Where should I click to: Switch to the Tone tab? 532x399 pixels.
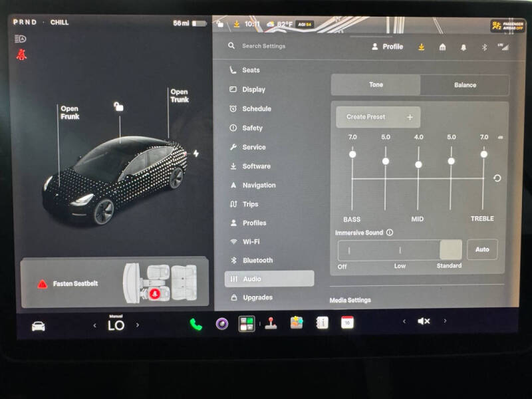(x=376, y=85)
